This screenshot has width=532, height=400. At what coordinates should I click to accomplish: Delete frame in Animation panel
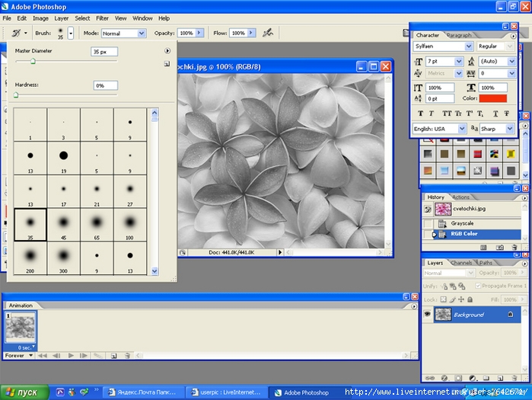click(127, 356)
